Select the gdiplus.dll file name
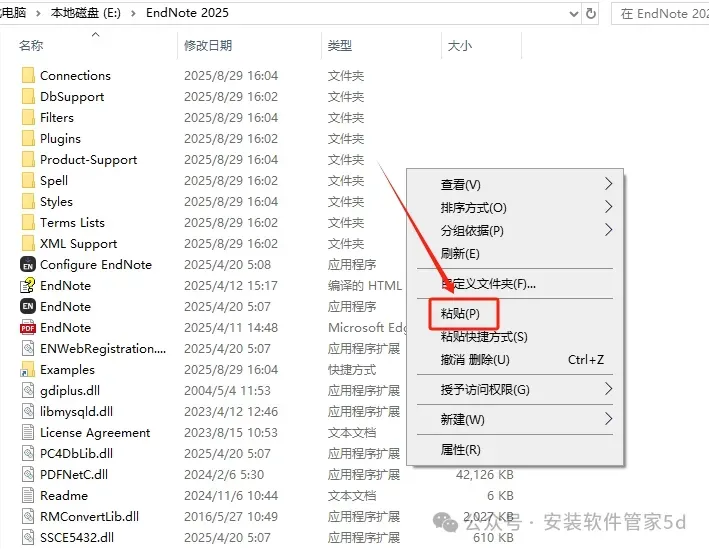This screenshot has width=709, height=550. coord(70,391)
